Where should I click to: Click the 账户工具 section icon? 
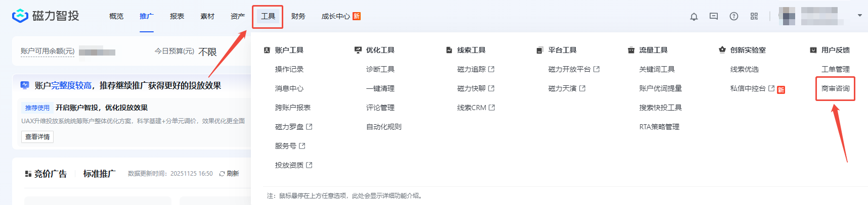pyautogui.click(x=267, y=50)
